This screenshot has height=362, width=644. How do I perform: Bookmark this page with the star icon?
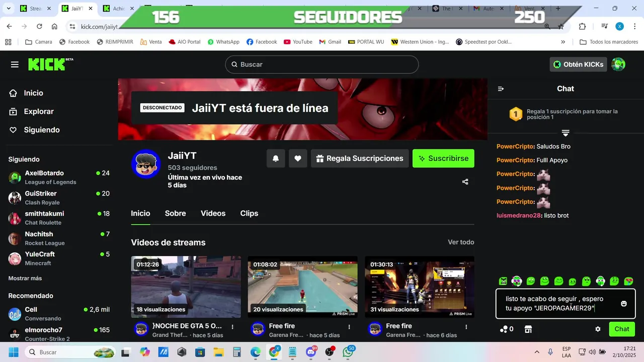560,27
